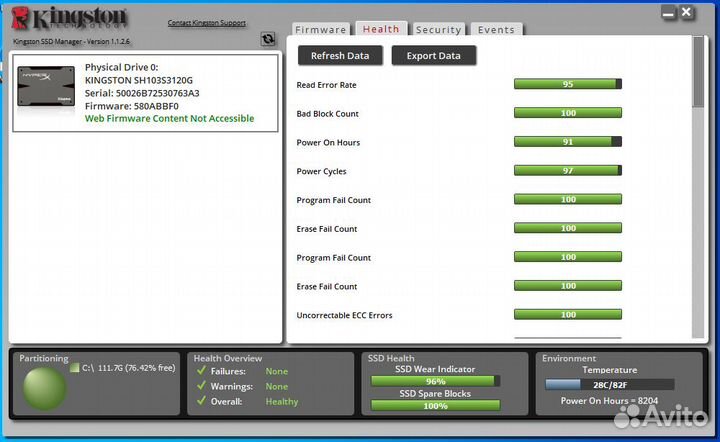
Task: Click the Power On Hours attribute bar
Action: (568, 142)
